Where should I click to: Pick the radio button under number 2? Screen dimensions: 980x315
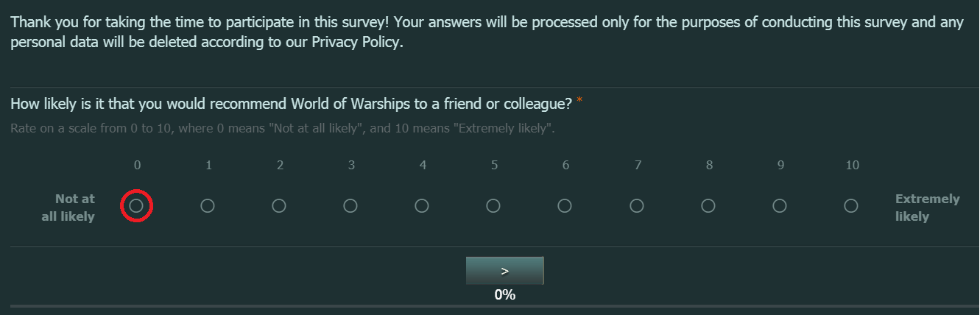[x=279, y=206]
